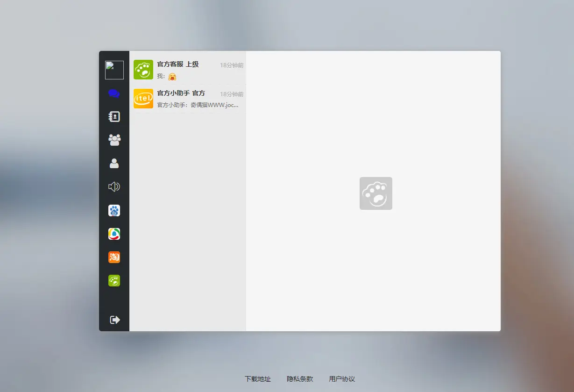Open the contacts address book icon
The image size is (574, 392).
pos(114,117)
